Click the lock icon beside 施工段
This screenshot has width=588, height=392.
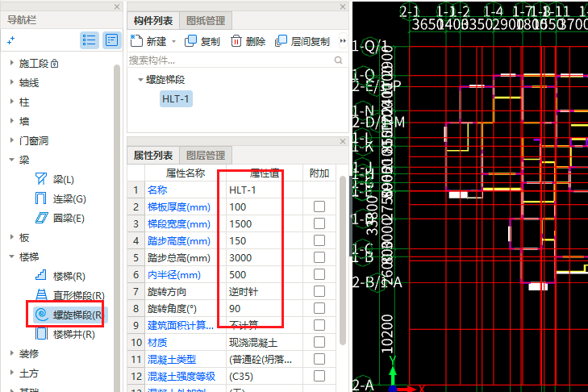(54, 64)
